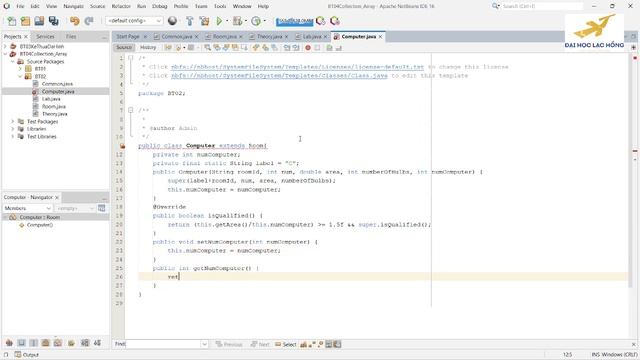Expand the BT01 package node
Viewport: 640px width, 360px height.
pyautogui.click(x=20, y=69)
